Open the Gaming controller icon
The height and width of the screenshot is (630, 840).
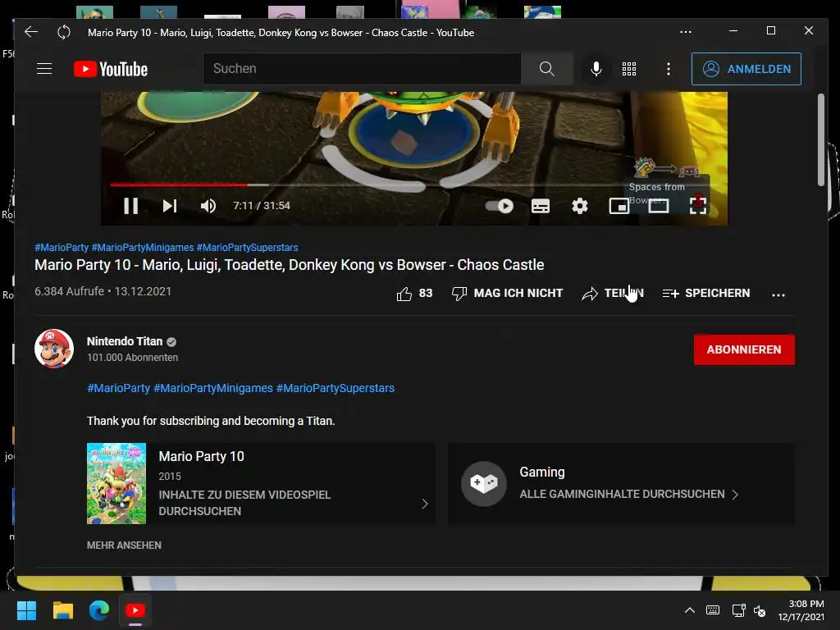tap(484, 483)
